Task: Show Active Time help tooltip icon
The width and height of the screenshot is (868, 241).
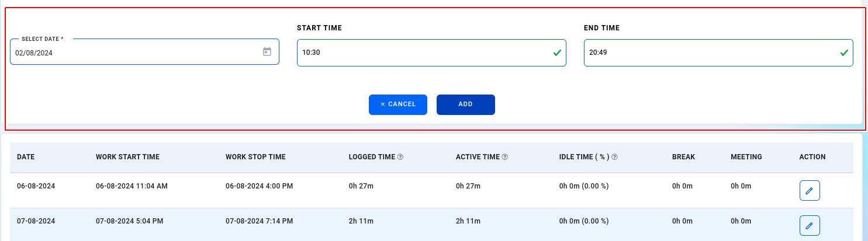Action: 505,157
